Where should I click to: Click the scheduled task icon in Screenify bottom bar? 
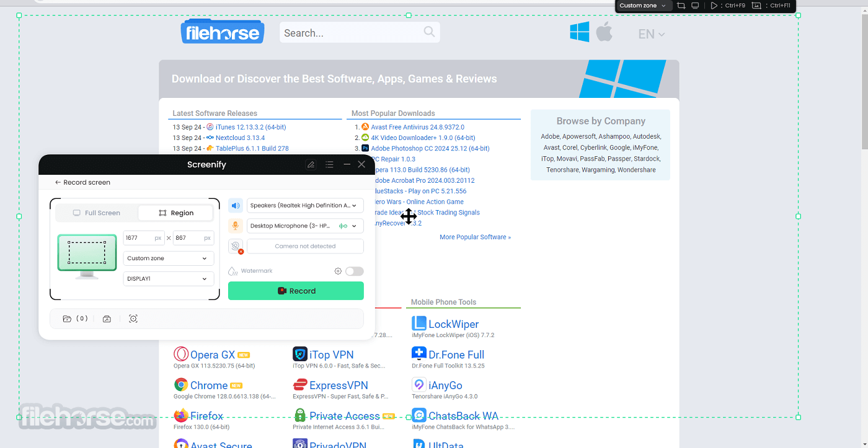coord(107,319)
